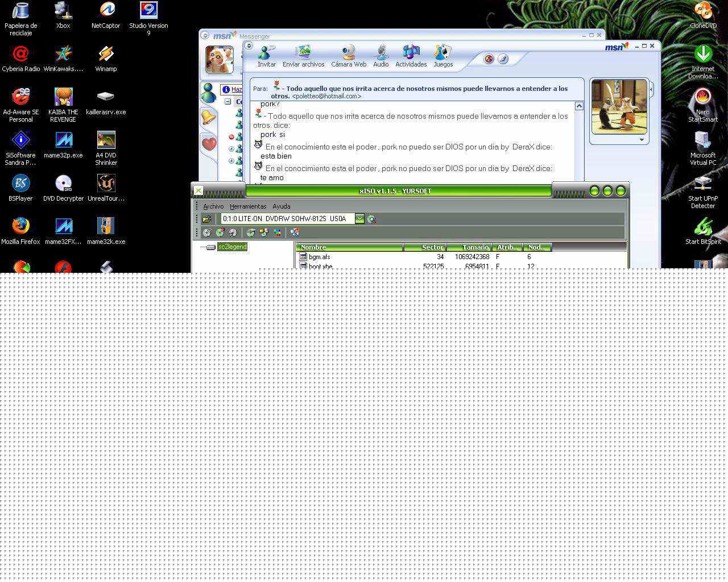This screenshot has width=728, height=582.
Task: Open DVD Decrypter desktop icon
Action: [63, 188]
